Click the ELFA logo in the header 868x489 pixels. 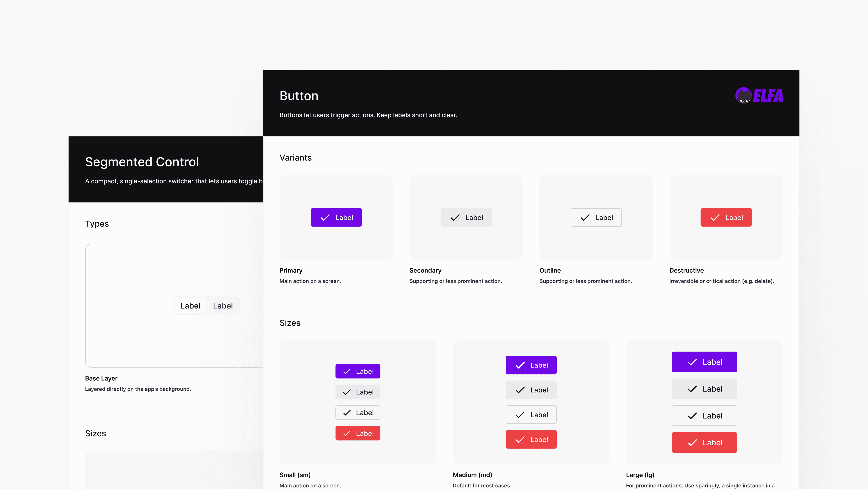coord(759,95)
